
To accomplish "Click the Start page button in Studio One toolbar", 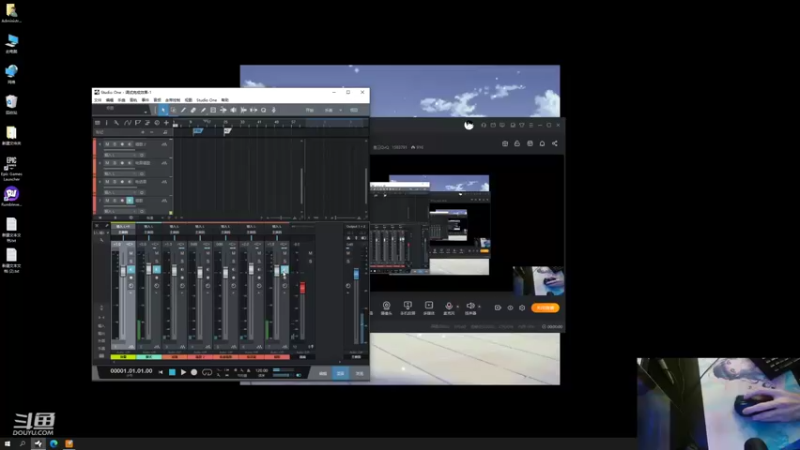I will [x=310, y=110].
